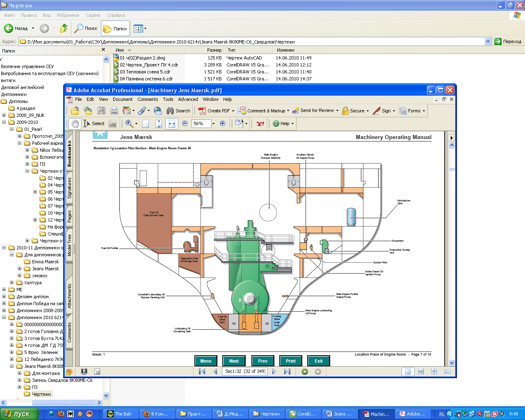Set view to Actual Size page icon
Image resolution: width=525 pixels, height=420 pixels.
146,123
